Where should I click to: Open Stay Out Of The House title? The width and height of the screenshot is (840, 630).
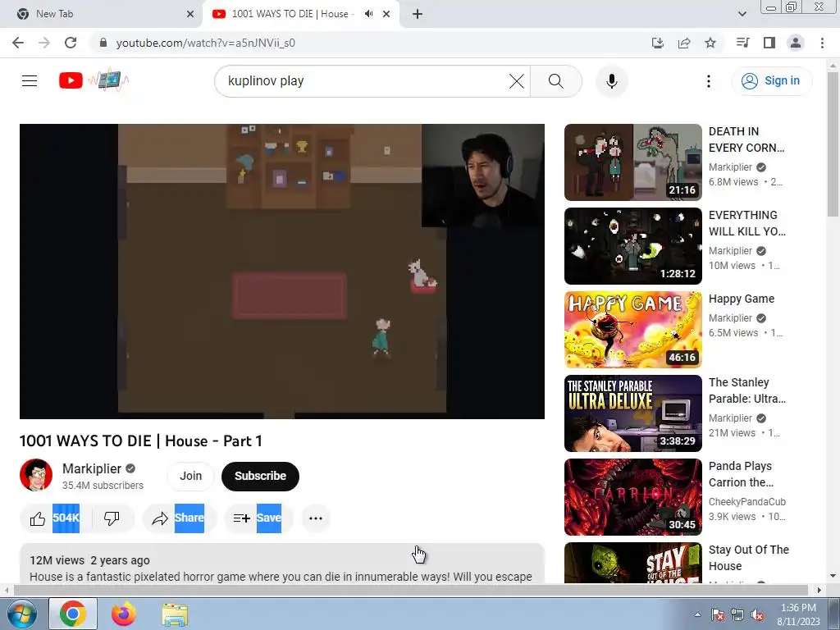click(748, 558)
